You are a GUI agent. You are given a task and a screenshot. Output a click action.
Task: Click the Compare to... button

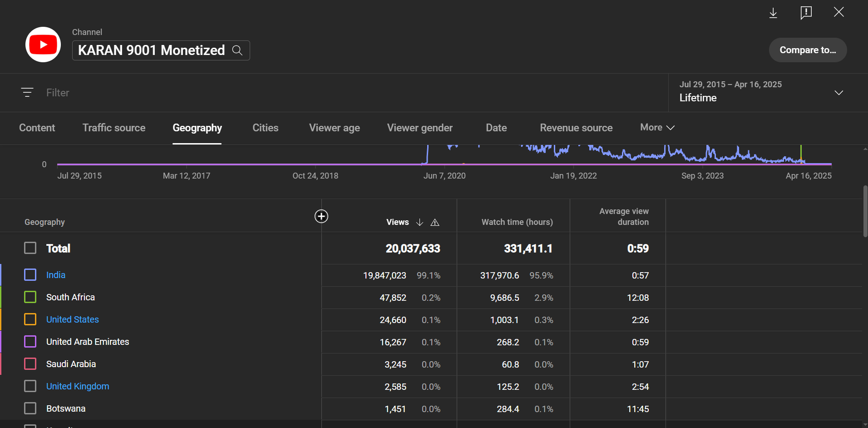pyautogui.click(x=808, y=50)
